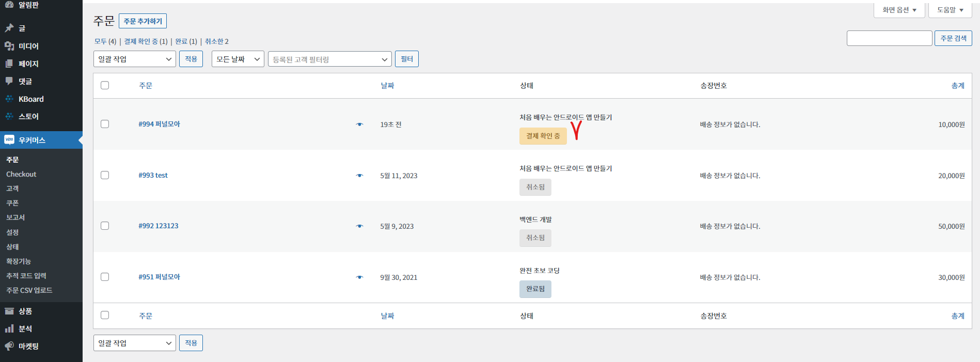Filter orders by 모두 (4)
Viewport: 980px width, 362px height.
click(x=105, y=41)
